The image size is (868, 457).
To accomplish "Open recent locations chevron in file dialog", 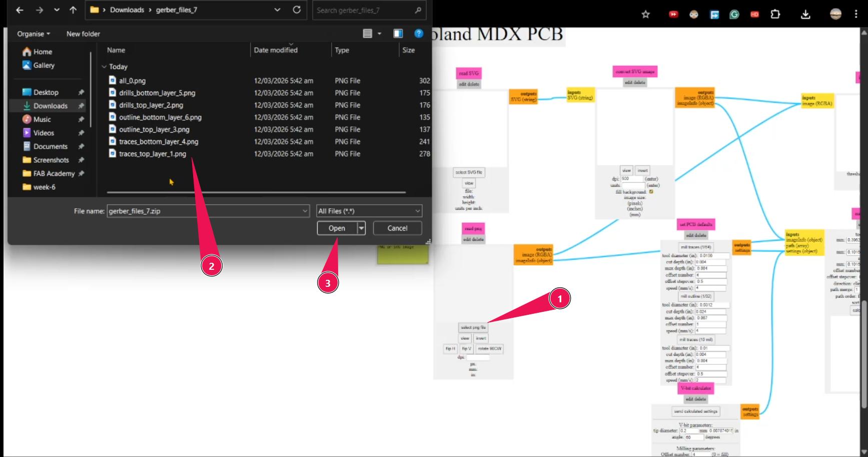I will click(x=57, y=10).
